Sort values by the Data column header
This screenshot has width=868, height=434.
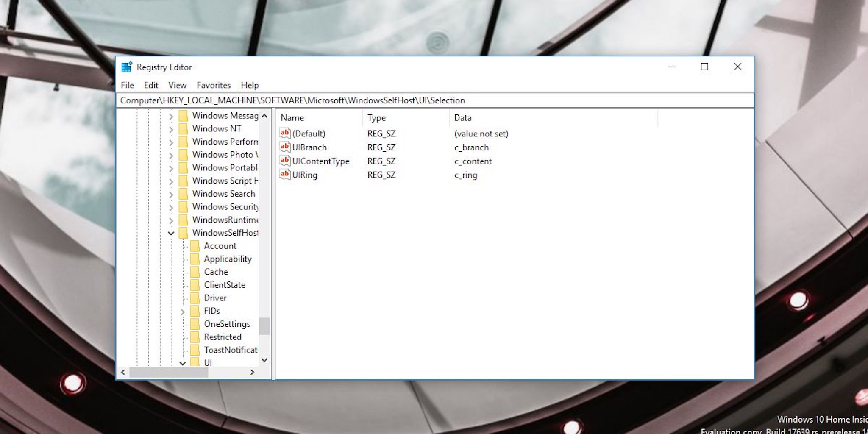pos(554,118)
